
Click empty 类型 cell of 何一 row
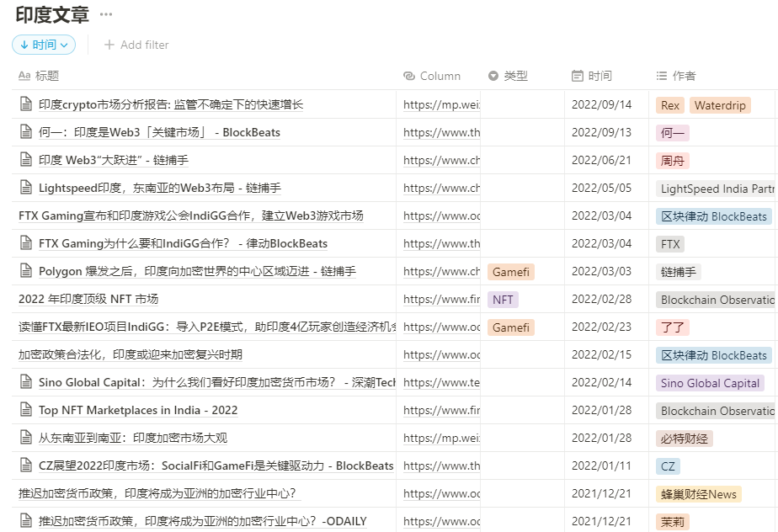(523, 132)
